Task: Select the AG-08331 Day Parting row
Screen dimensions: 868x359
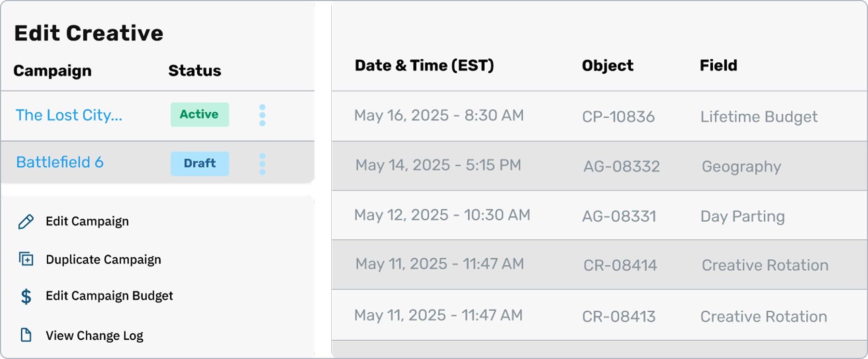Action: point(598,215)
